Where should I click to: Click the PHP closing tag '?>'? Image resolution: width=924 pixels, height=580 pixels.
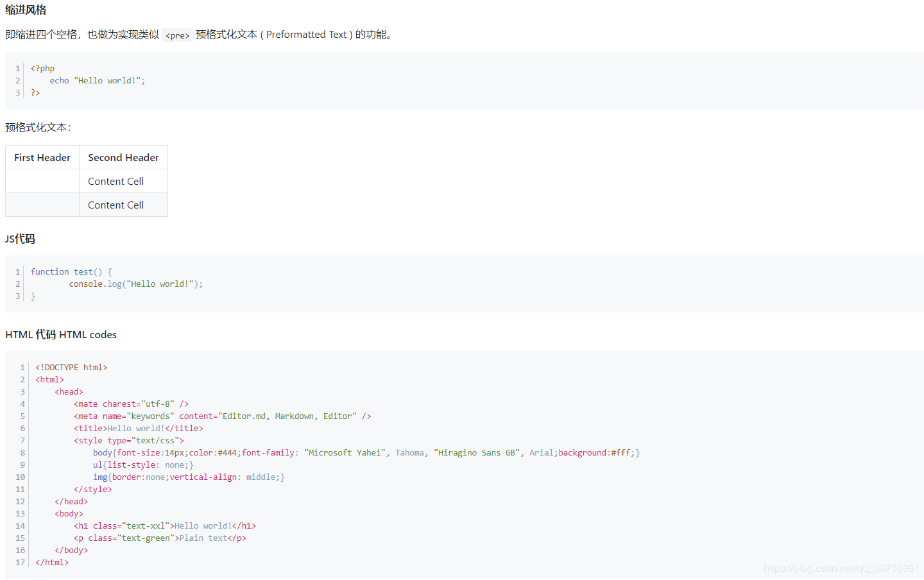tap(35, 93)
